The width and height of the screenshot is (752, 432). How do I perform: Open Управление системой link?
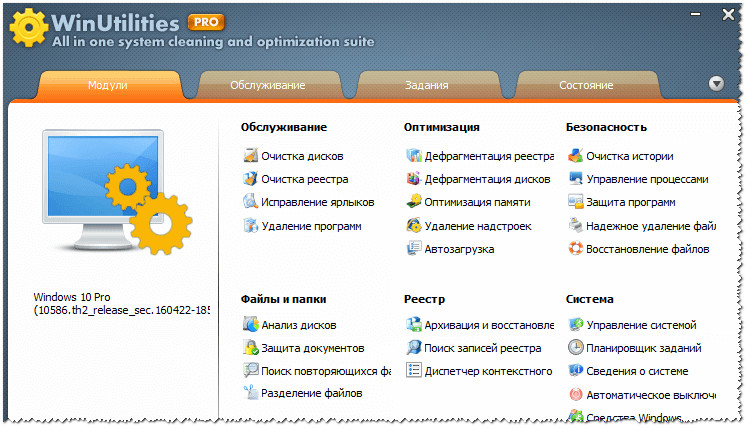pyautogui.click(x=641, y=325)
